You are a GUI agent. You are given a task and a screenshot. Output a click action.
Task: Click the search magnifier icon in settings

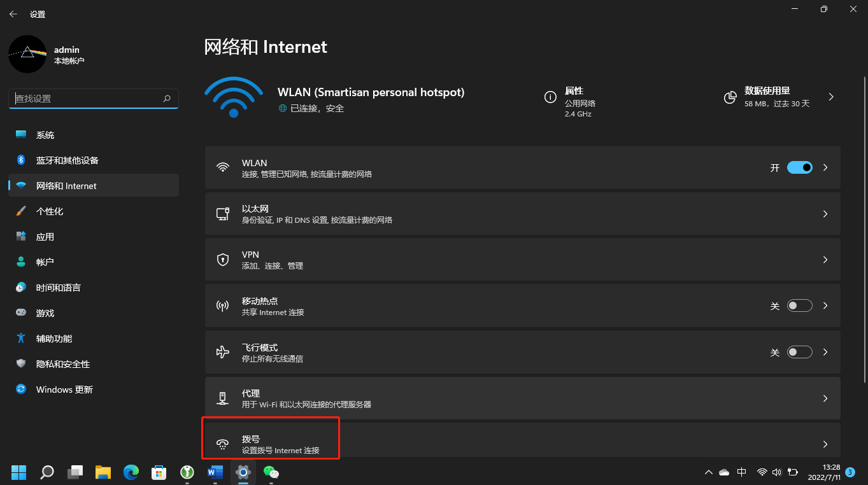point(167,99)
